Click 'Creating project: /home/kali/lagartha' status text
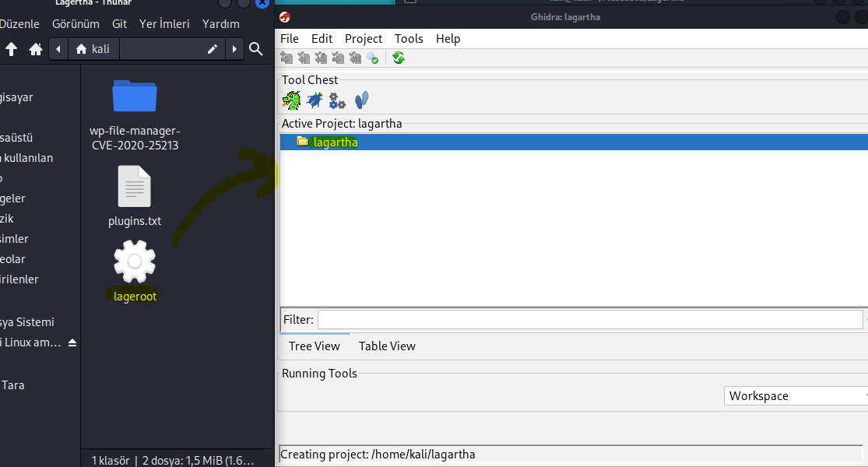 378,455
